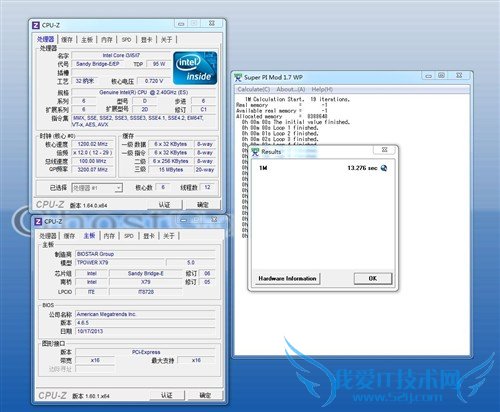Close the Results dialog
Image resolution: width=500 pixels, height=412 pixels.
click(x=384, y=150)
